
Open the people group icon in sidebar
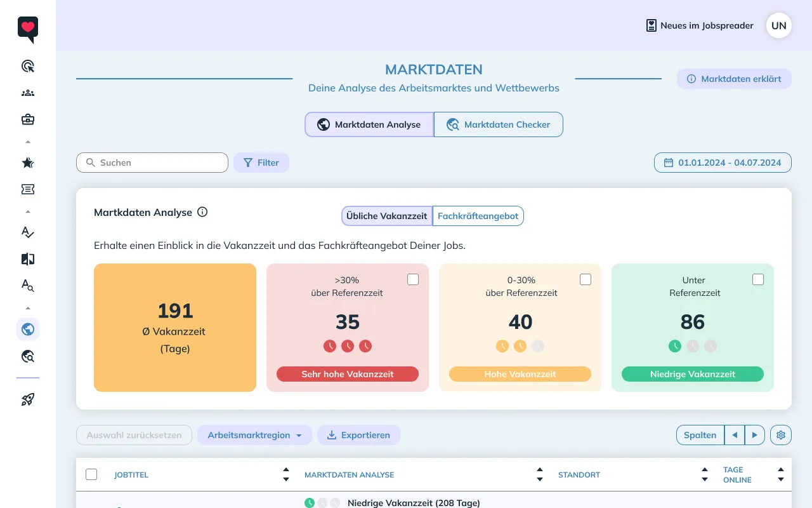tap(28, 93)
